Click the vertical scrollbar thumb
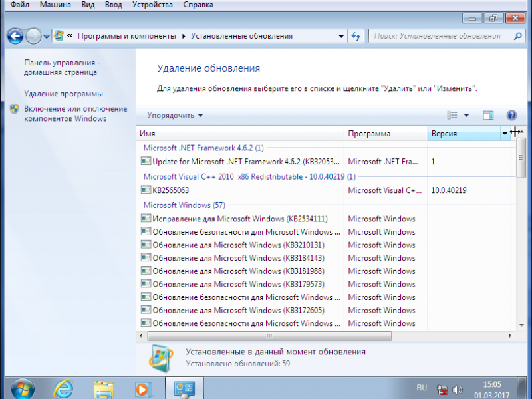Viewport: 532px width, 399px height. coord(521,157)
